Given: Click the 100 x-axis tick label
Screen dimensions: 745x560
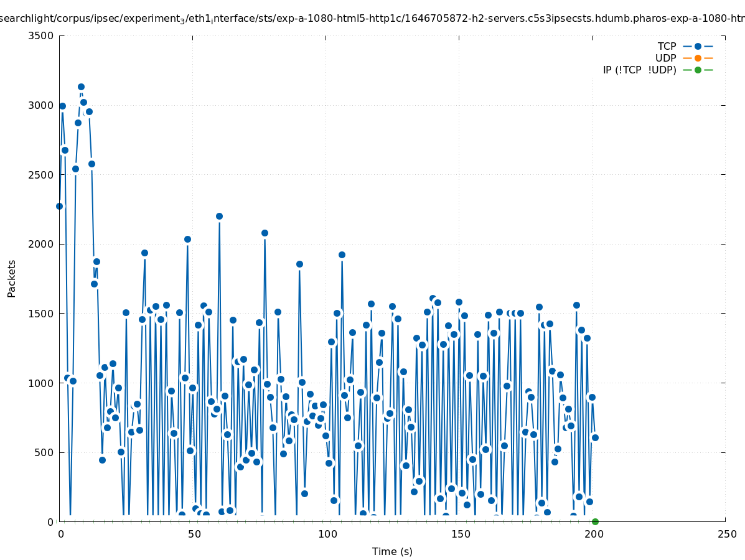Looking at the screenshot, I should point(326,534).
